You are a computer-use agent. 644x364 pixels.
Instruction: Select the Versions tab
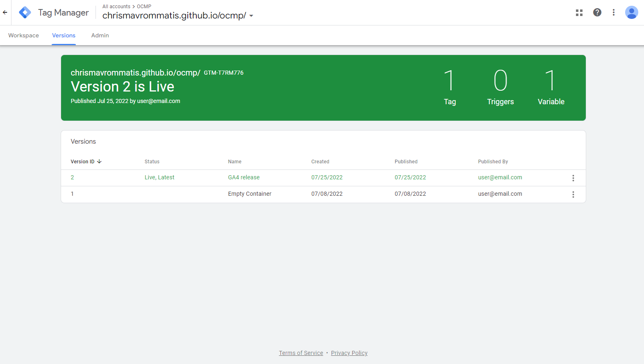click(64, 35)
